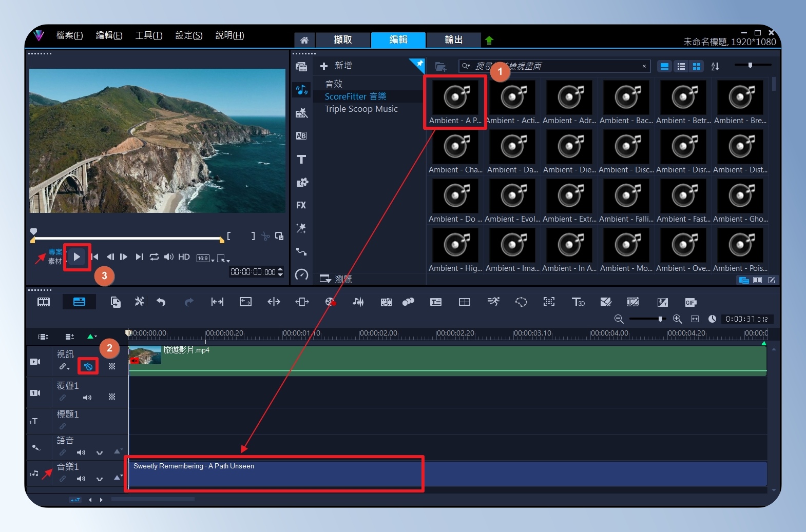Open the 工具(T) menu

149,35
